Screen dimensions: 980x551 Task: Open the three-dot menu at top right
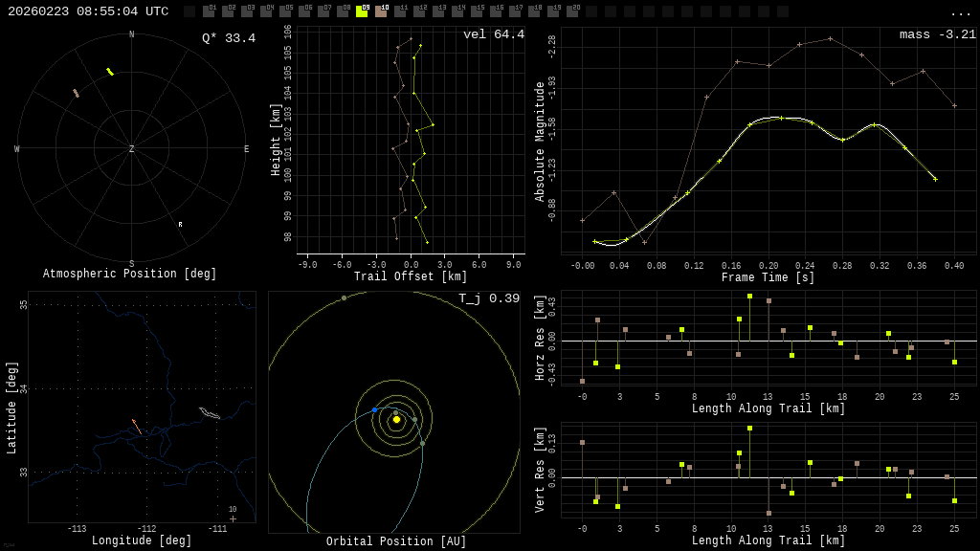click(960, 12)
